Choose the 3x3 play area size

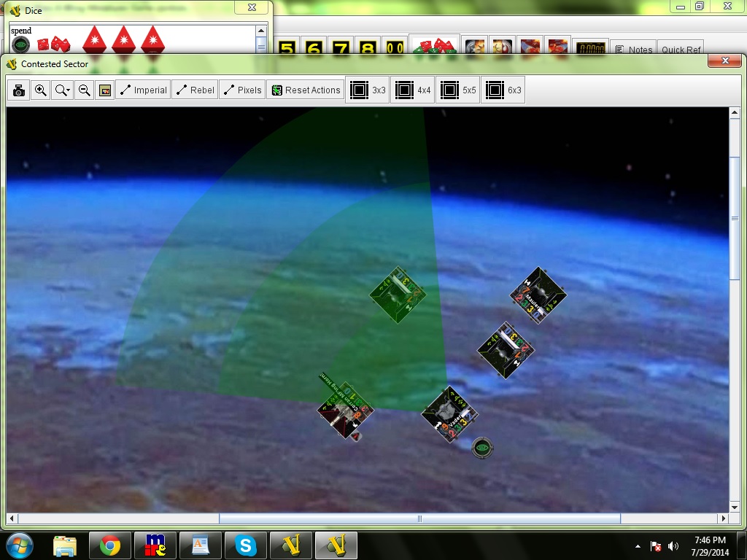[x=367, y=90]
